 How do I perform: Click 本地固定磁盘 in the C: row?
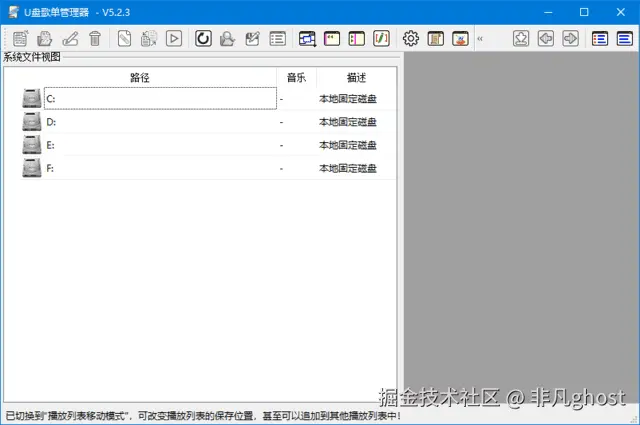(348, 99)
